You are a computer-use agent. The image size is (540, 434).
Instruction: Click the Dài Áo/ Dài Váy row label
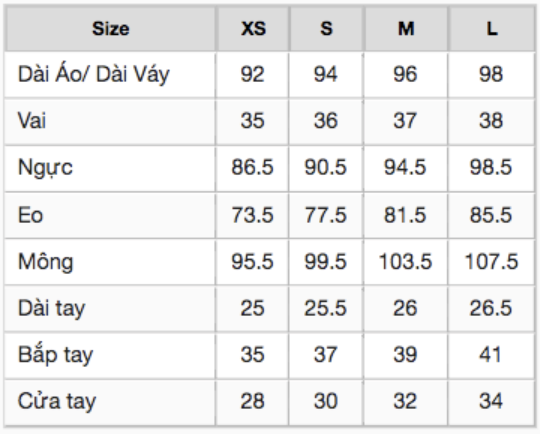pyautogui.click(x=94, y=74)
